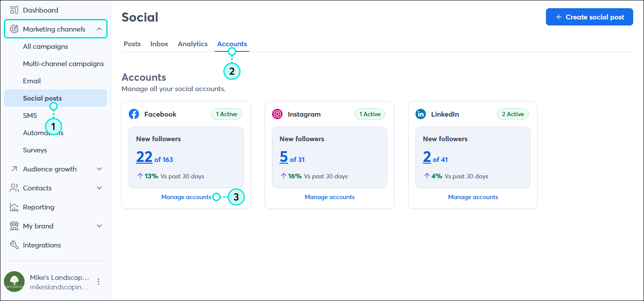The width and height of the screenshot is (644, 301).
Task: Click the My brand storefront icon
Action: 14,226
